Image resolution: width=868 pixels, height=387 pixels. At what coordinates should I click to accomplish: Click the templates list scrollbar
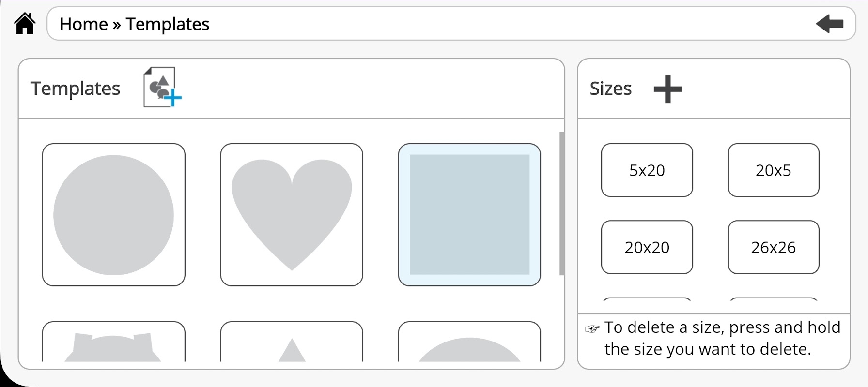pos(562,203)
